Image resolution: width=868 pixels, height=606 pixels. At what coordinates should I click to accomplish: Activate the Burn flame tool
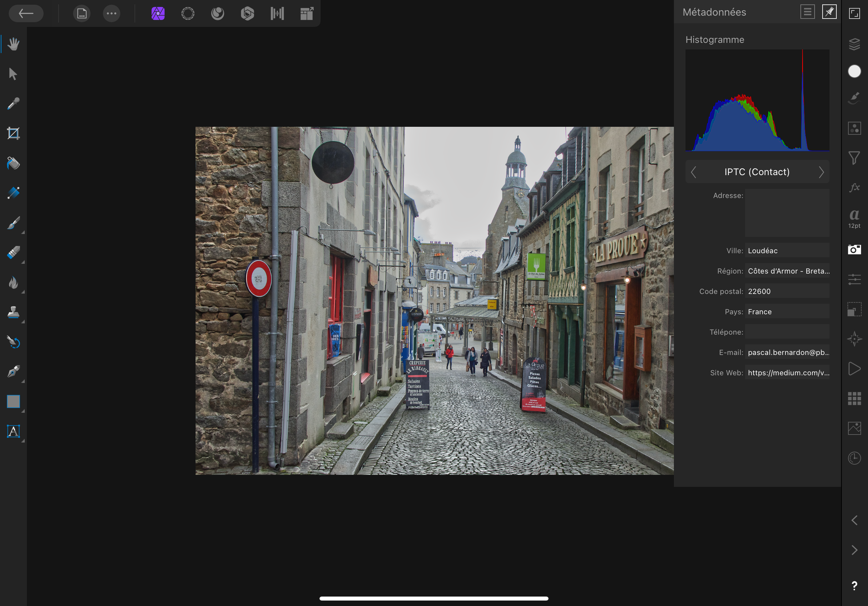tap(13, 283)
